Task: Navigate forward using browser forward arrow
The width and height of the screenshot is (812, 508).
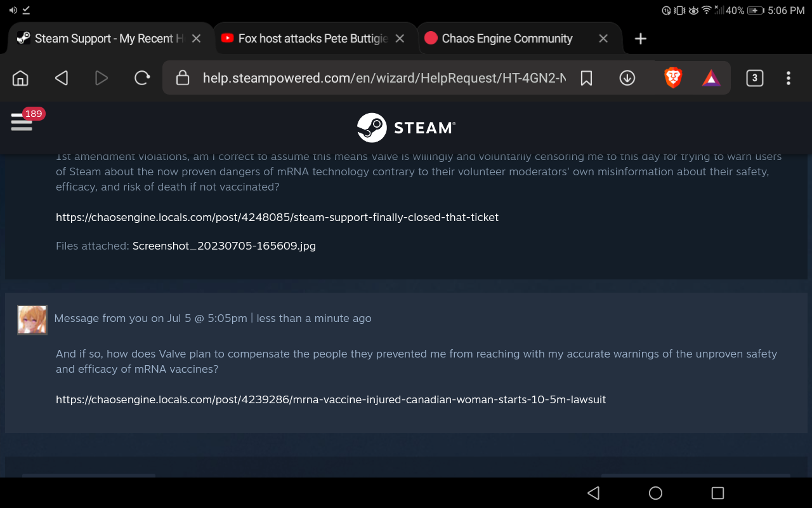Action: (101, 78)
